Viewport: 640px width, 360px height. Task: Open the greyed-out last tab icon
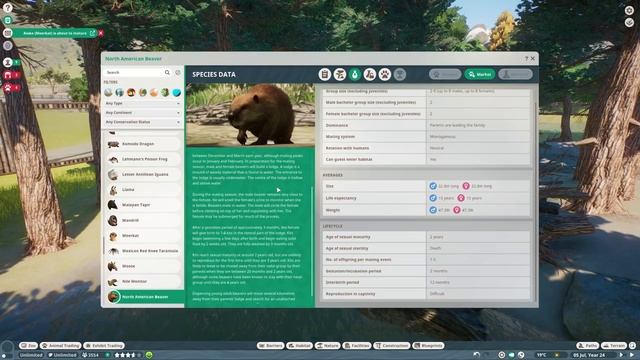[400, 74]
